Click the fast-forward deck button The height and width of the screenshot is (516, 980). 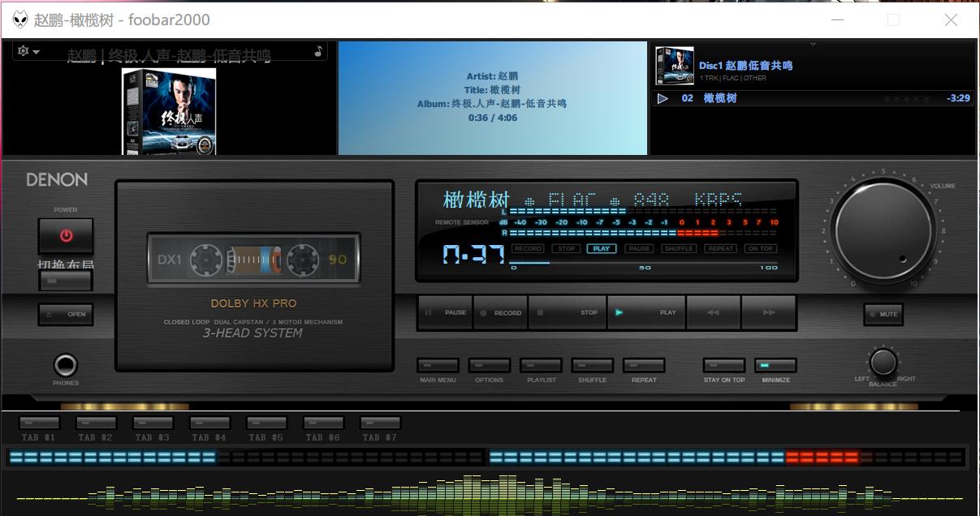tap(768, 312)
